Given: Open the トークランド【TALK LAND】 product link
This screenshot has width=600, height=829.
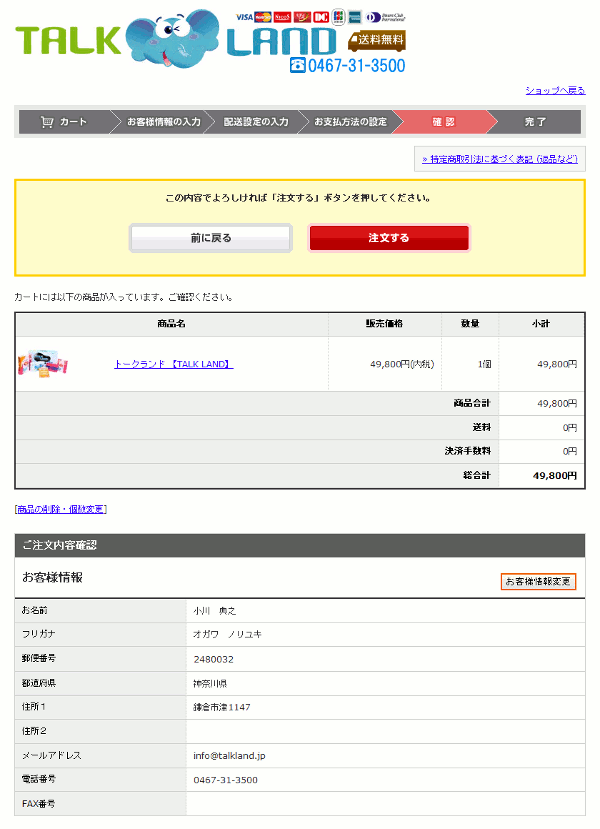Looking at the screenshot, I should click(173, 364).
